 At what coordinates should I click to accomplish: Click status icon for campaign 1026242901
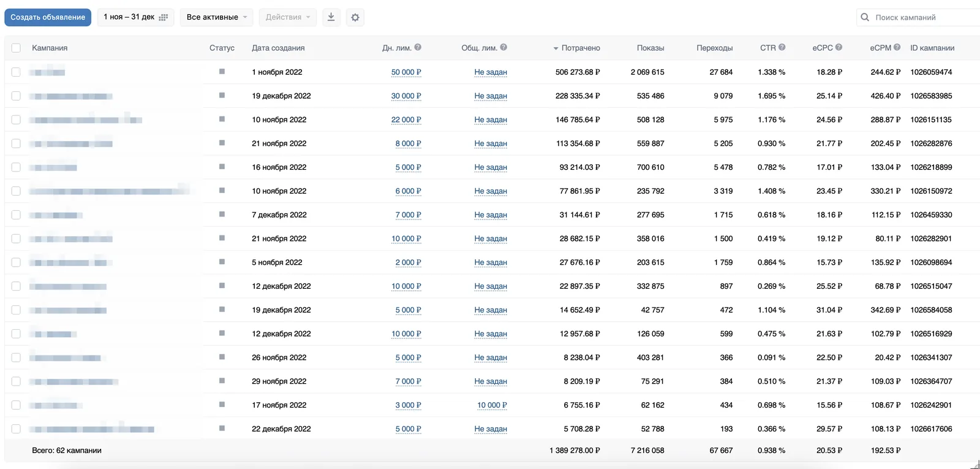point(222,405)
